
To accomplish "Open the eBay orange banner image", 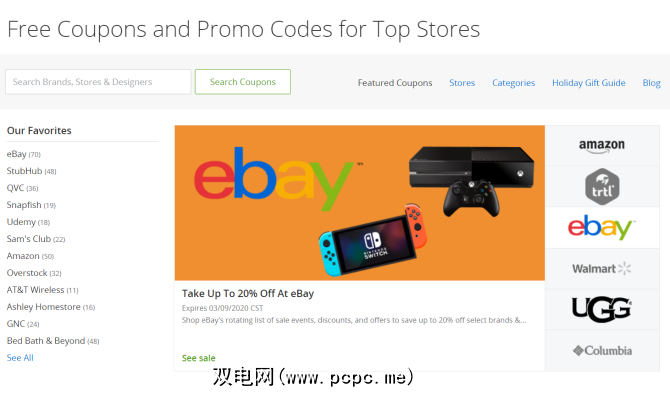I will [359, 203].
